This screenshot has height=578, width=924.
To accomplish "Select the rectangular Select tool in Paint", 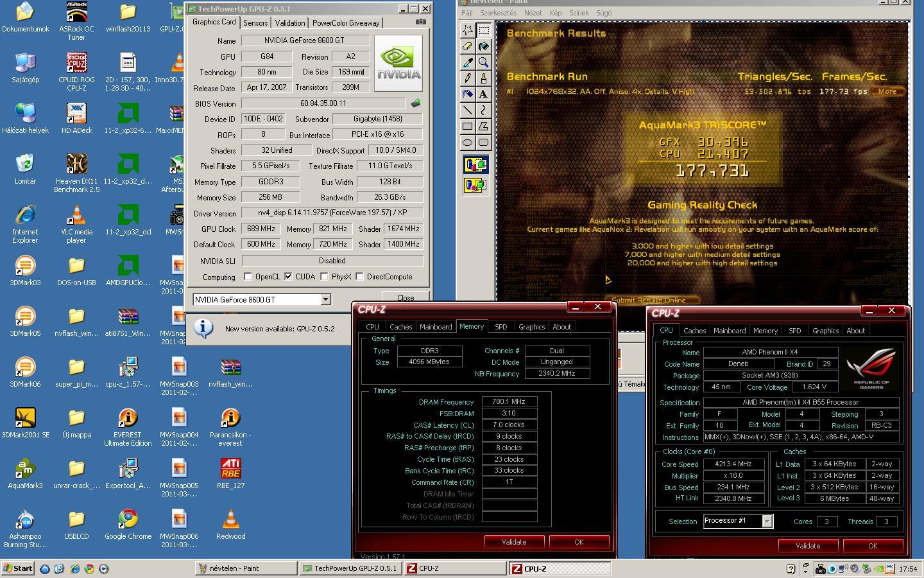I will [x=483, y=30].
